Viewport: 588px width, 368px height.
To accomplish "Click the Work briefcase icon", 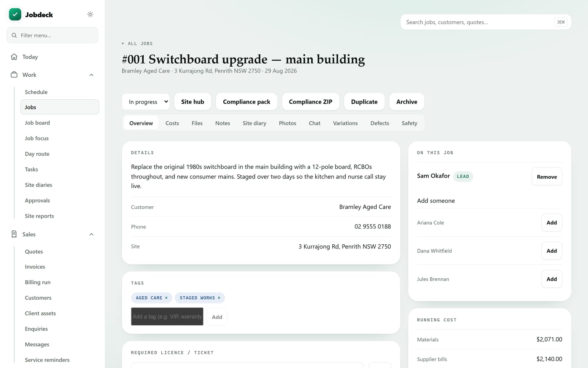I will tap(14, 75).
